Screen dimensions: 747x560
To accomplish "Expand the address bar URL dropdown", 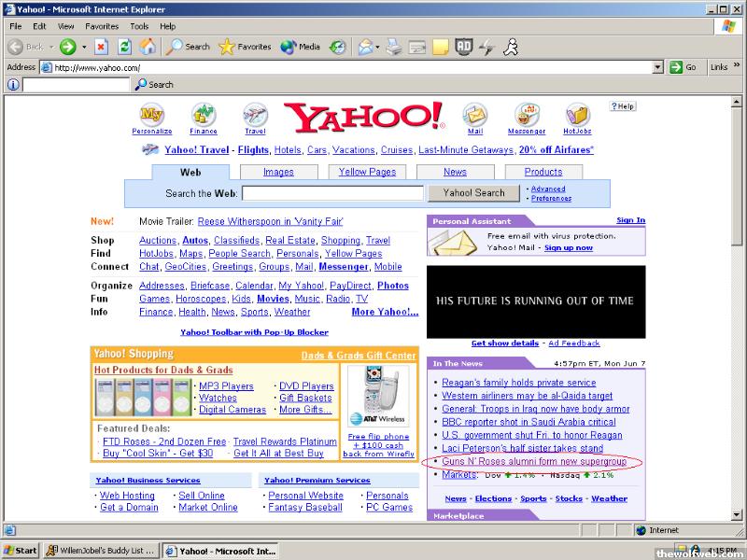I will (x=658, y=67).
